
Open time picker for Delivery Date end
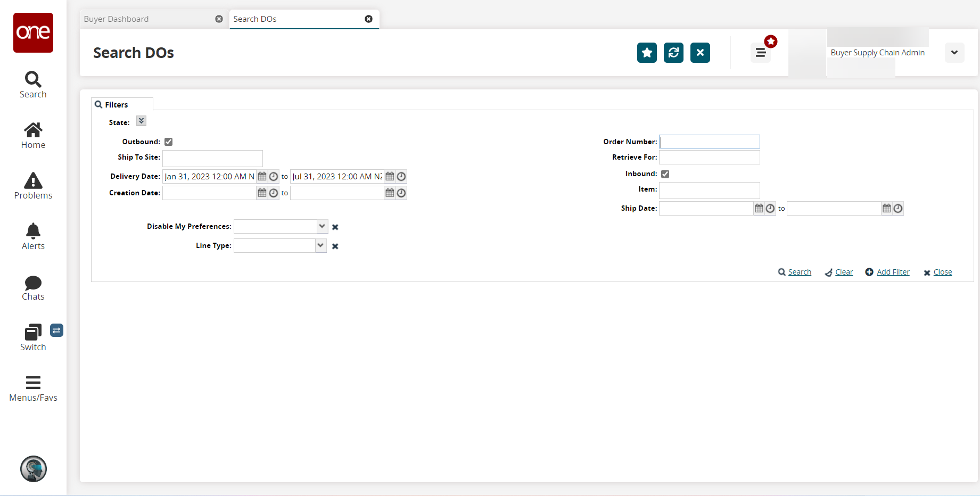click(401, 176)
